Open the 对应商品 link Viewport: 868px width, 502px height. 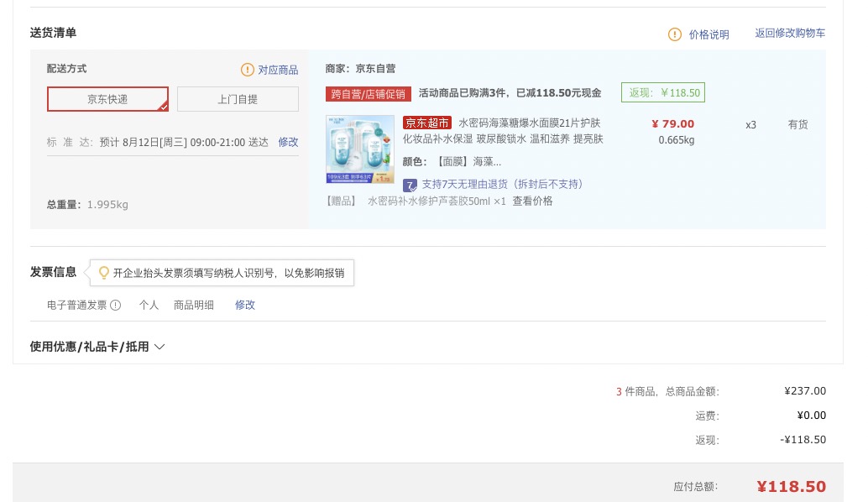click(x=278, y=70)
